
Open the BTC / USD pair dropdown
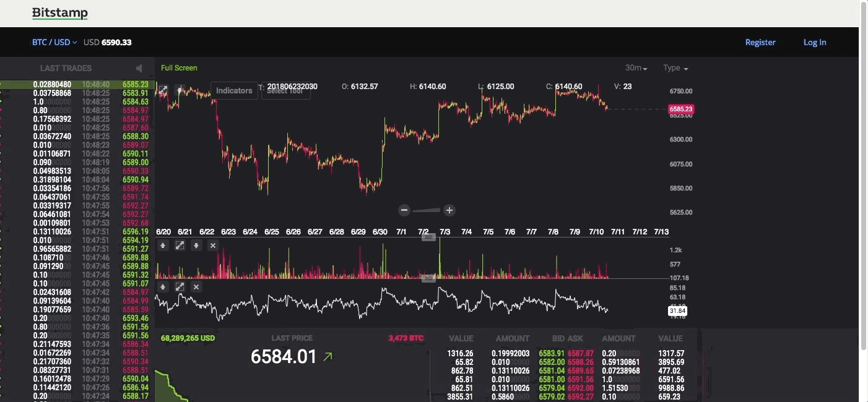point(54,42)
